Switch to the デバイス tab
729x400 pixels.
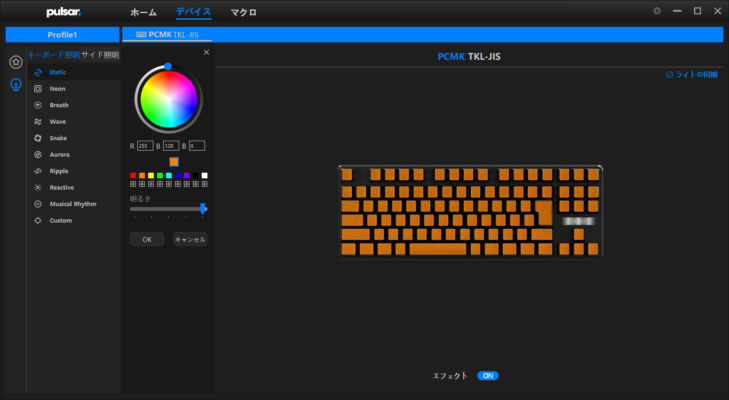(x=193, y=12)
